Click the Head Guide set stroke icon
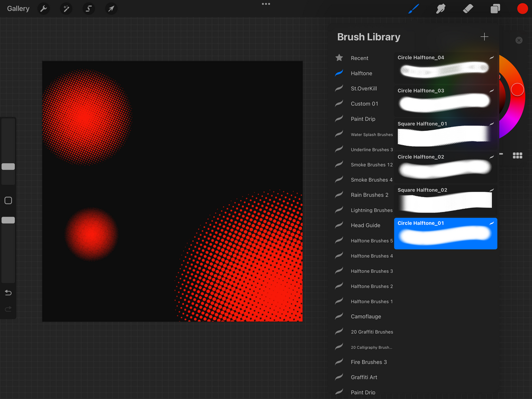 [x=339, y=225]
